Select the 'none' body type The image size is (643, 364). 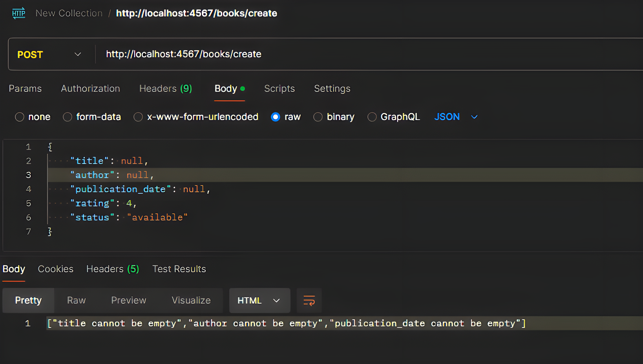20,117
